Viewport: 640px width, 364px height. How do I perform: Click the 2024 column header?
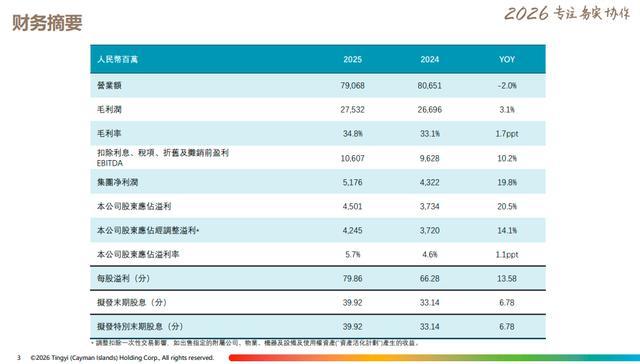(x=430, y=60)
